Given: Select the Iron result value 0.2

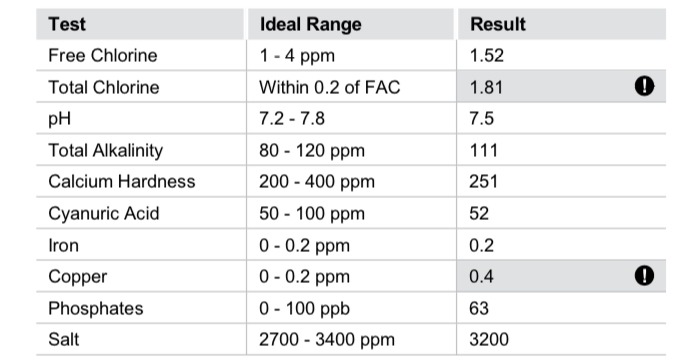Looking at the screenshot, I should [x=481, y=245].
